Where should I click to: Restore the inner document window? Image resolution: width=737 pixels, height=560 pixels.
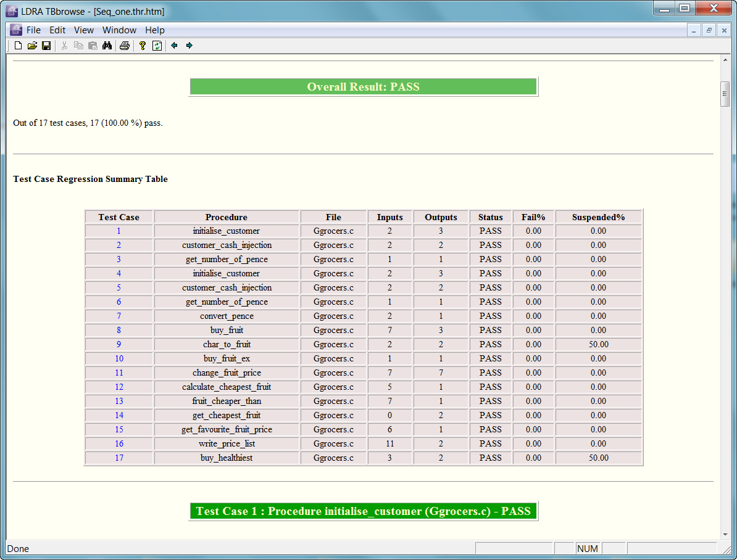click(x=709, y=30)
